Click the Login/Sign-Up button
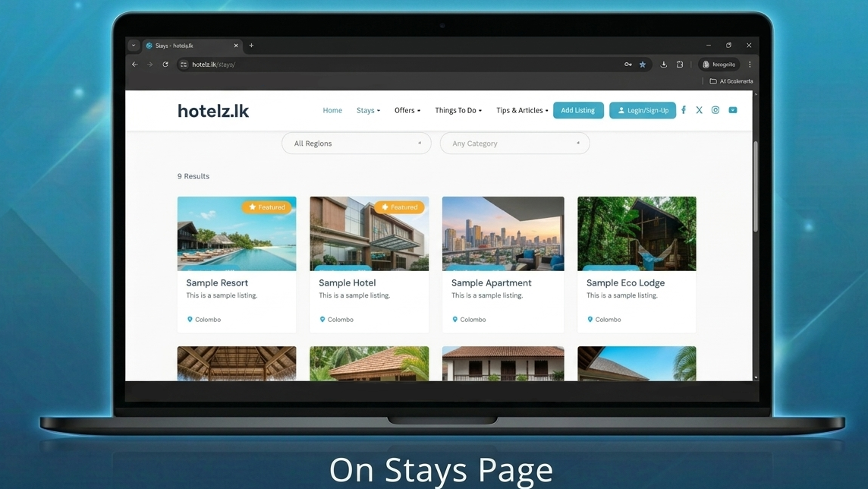Image resolution: width=868 pixels, height=489 pixels. [x=643, y=110]
